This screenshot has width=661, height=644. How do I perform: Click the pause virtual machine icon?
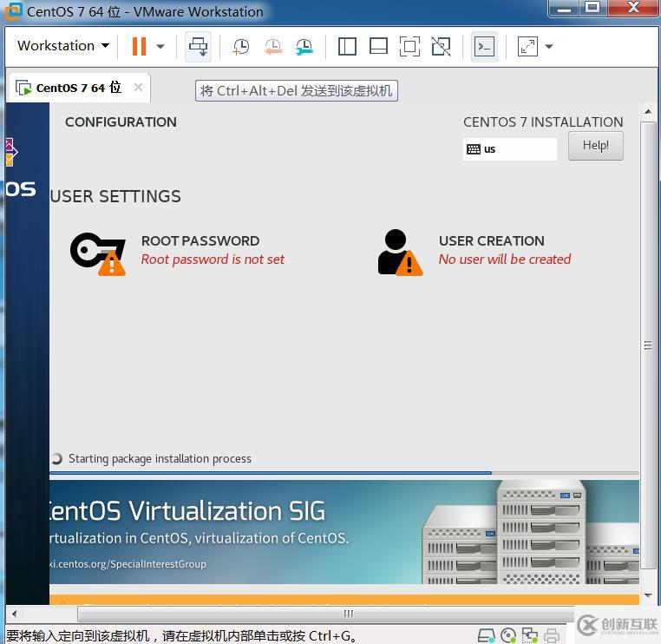click(139, 47)
